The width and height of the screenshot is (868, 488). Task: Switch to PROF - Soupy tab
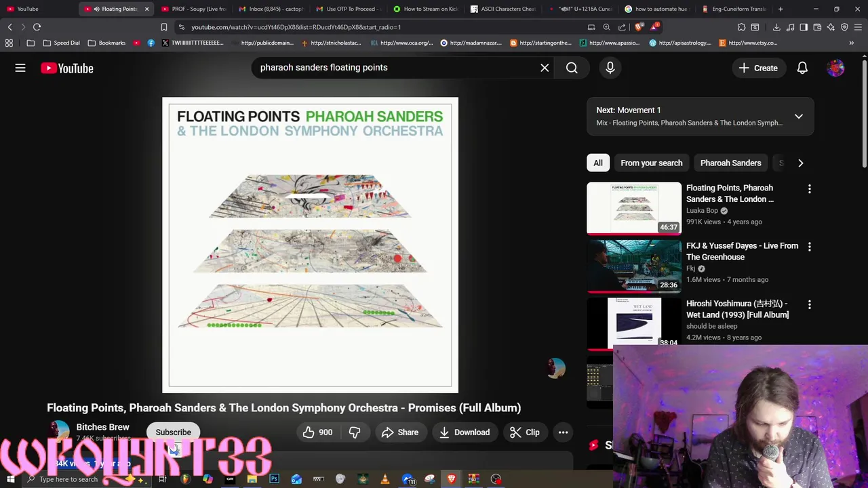tap(195, 9)
